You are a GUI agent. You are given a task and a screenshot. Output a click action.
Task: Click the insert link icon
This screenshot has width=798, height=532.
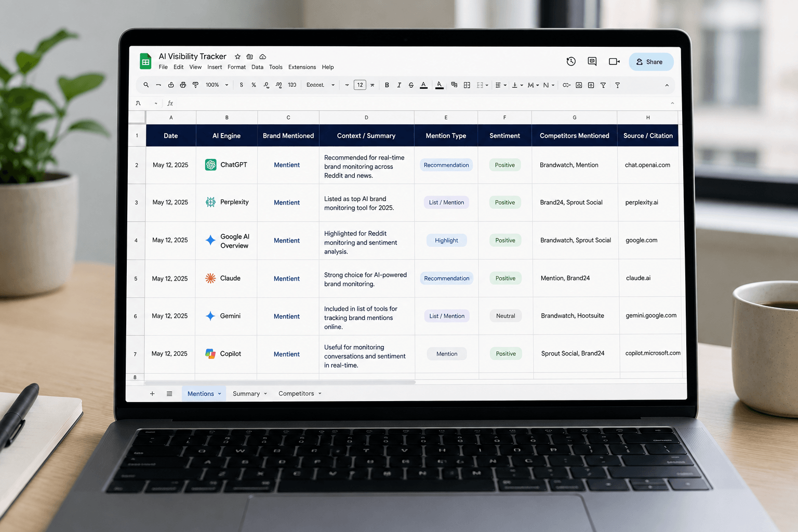pyautogui.click(x=566, y=85)
